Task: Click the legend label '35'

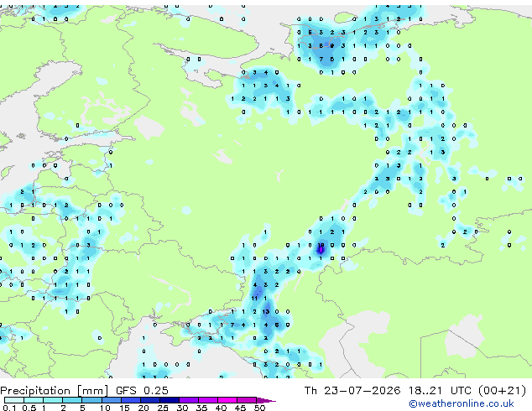Action: (x=201, y=408)
